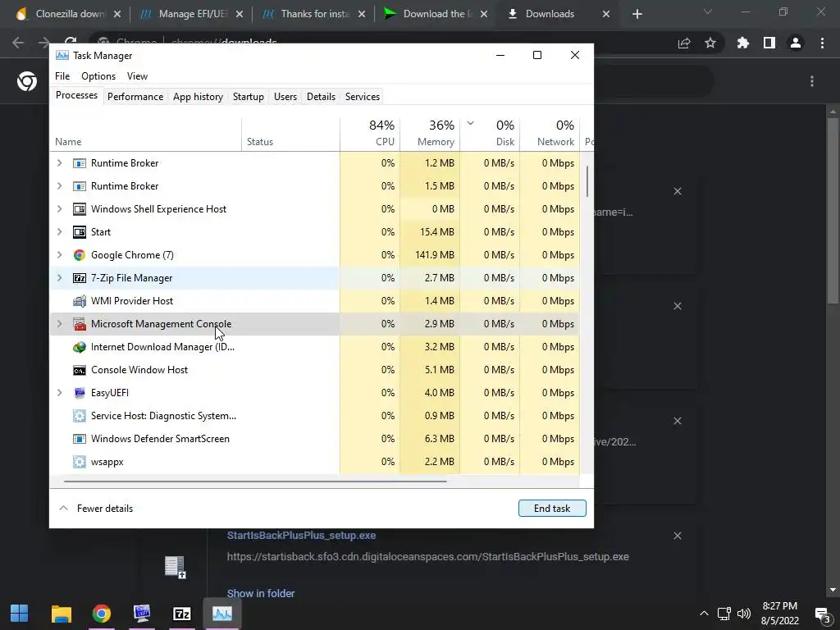
Task: Remove StartIsBackPlusPlus download from list
Action: (x=677, y=536)
